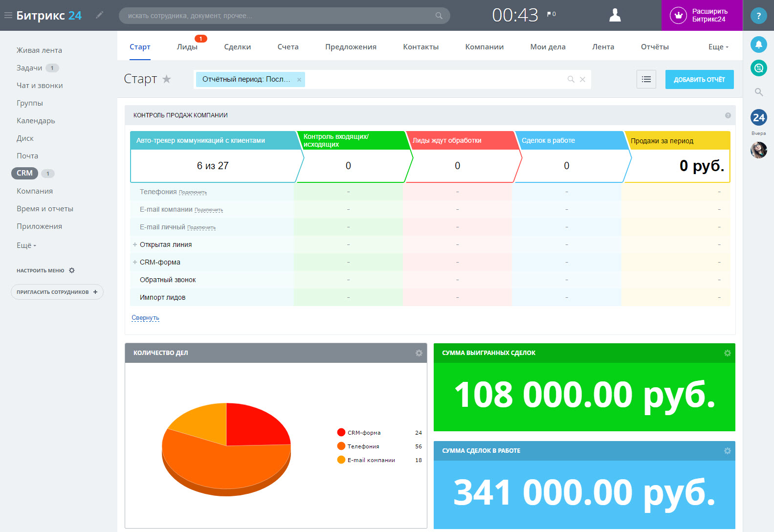Open the list view options button

[x=646, y=79]
